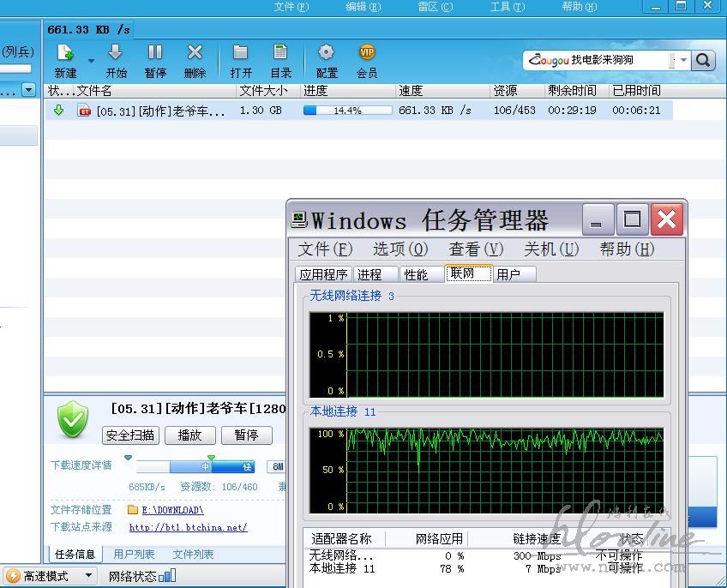The image size is (727, 588).
Task: Click the 网络状态 signal bars icon
Action: click(x=167, y=576)
